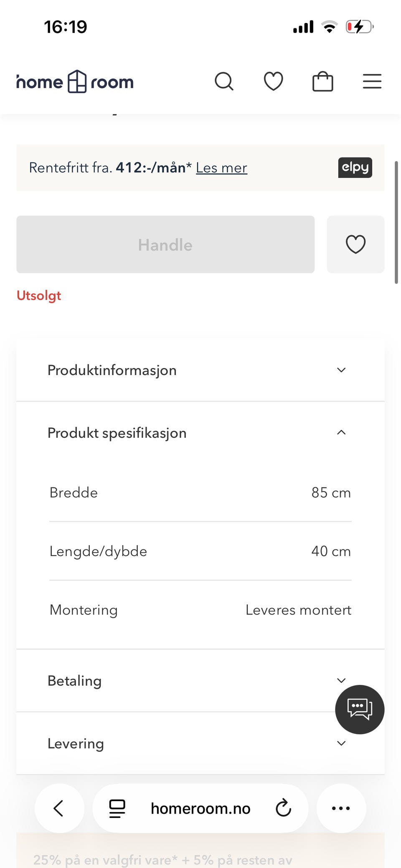Open the hamburger menu
This screenshot has height=868, width=401.
coord(372,81)
